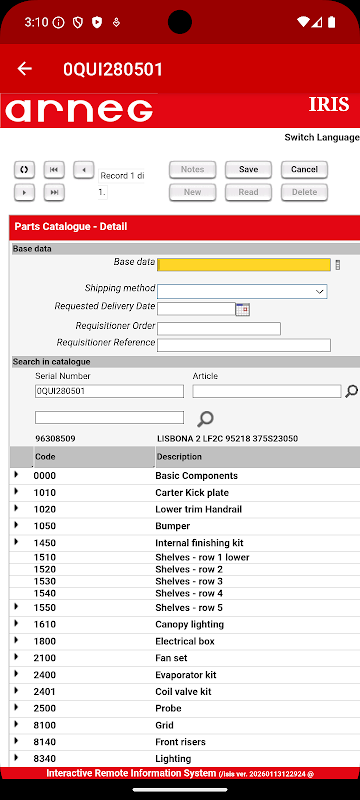The image size is (360, 800).
Task: Click the Delete button
Action: click(304, 192)
